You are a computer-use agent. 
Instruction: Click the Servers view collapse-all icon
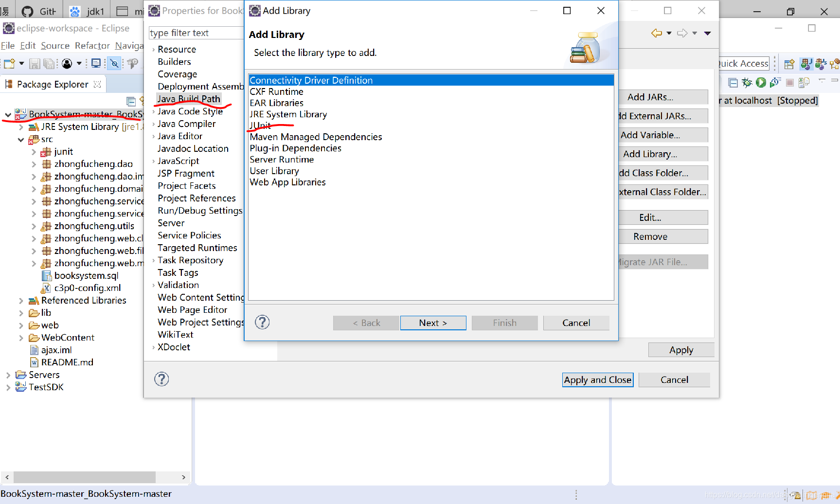tap(733, 83)
